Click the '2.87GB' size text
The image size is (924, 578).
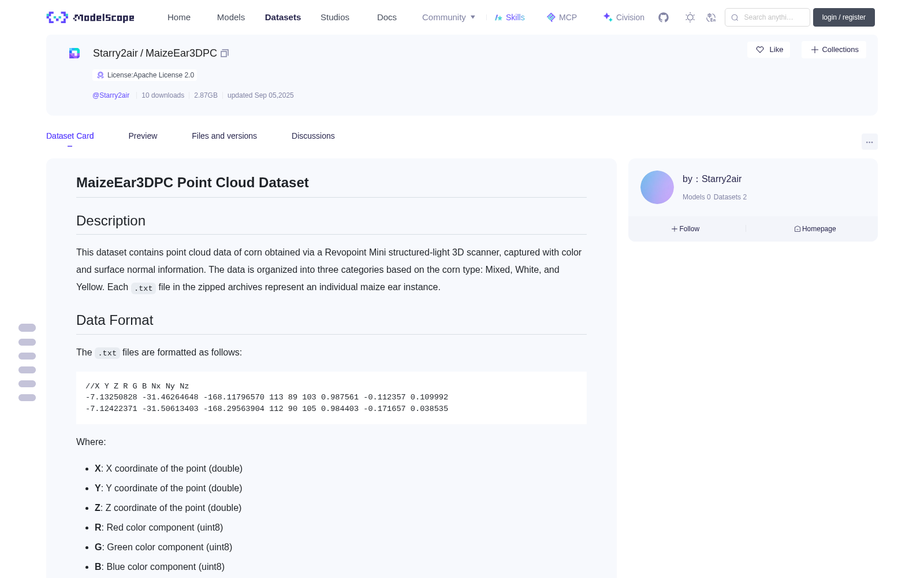[206, 95]
